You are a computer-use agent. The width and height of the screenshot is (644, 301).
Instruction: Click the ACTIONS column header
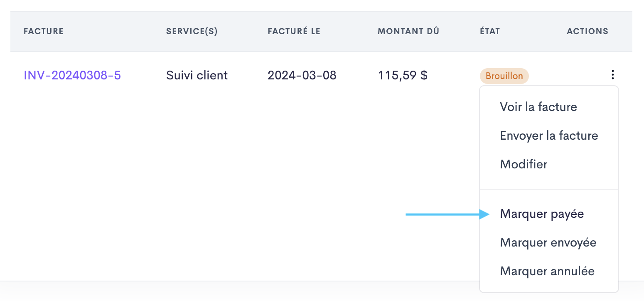click(x=587, y=31)
